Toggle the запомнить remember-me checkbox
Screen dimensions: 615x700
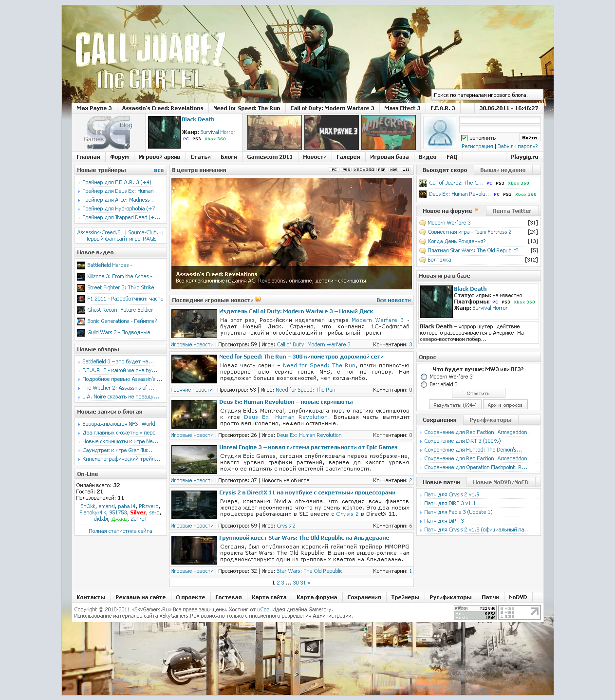(465, 138)
